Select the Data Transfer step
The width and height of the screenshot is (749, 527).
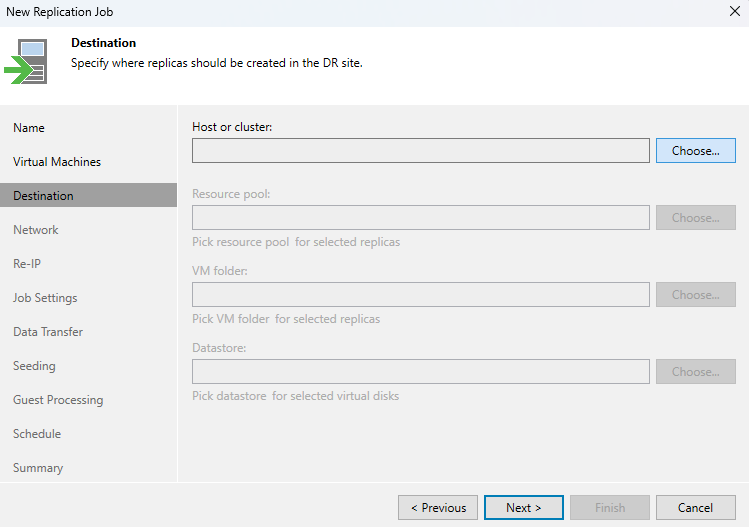tap(48, 332)
